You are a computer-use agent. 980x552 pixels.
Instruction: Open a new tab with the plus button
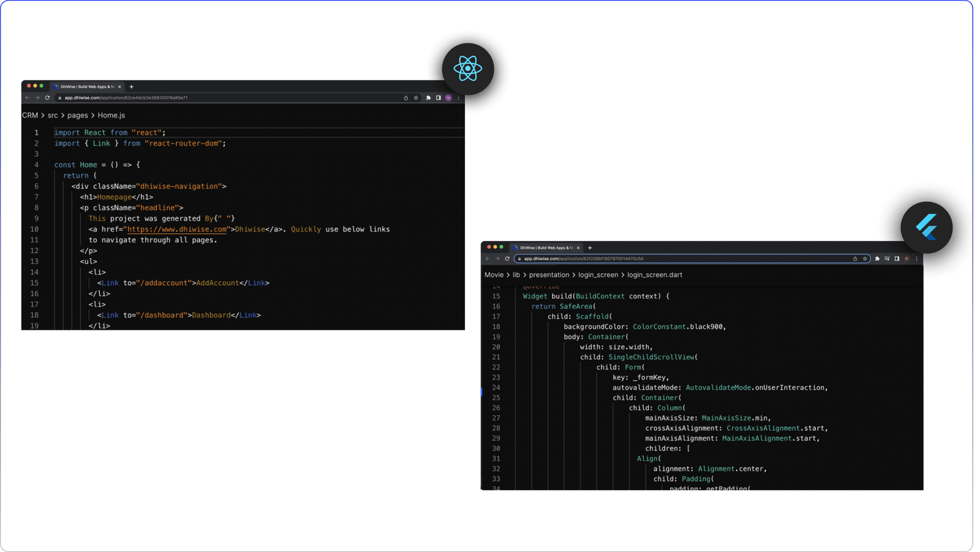[x=131, y=86]
